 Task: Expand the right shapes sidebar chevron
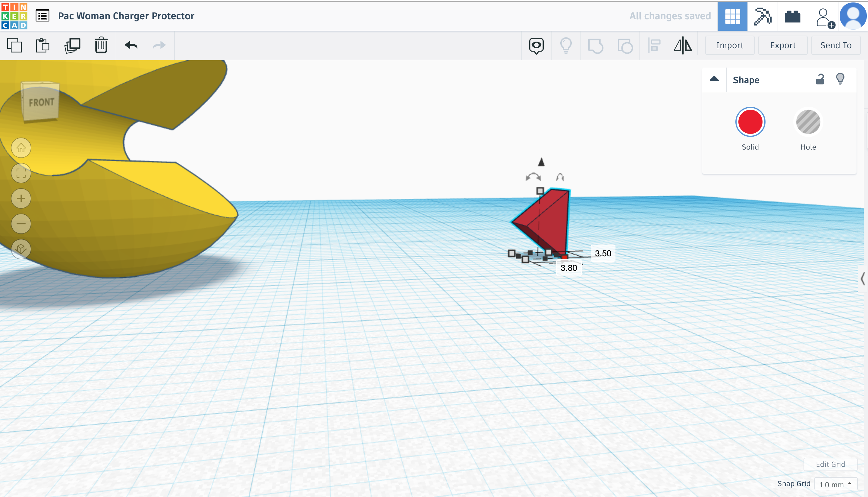[863, 279]
